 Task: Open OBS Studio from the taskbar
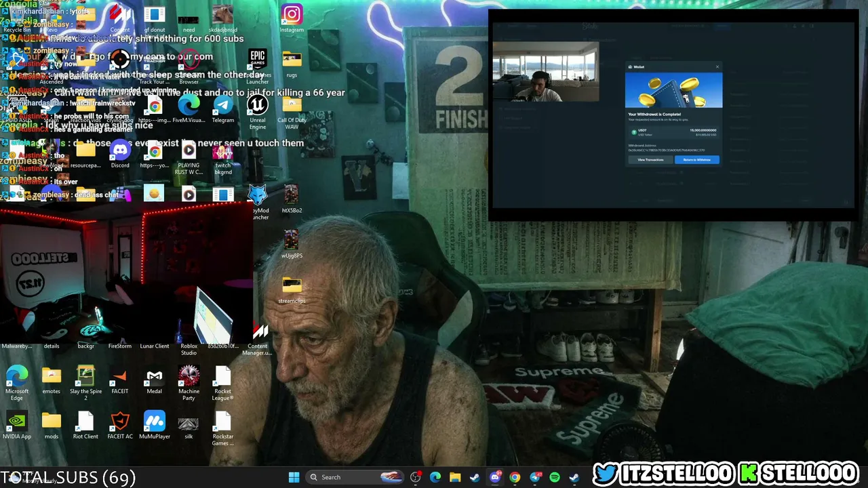416,477
